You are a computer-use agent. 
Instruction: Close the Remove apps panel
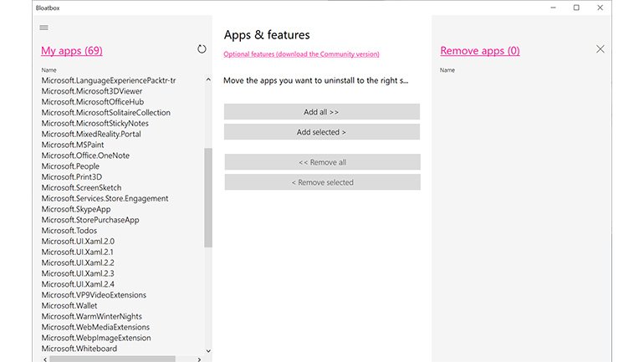[x=600, y=49]
